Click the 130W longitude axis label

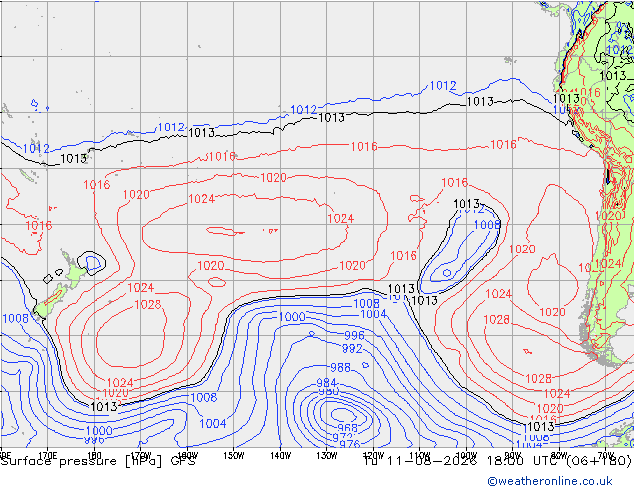tap(327, 456)
